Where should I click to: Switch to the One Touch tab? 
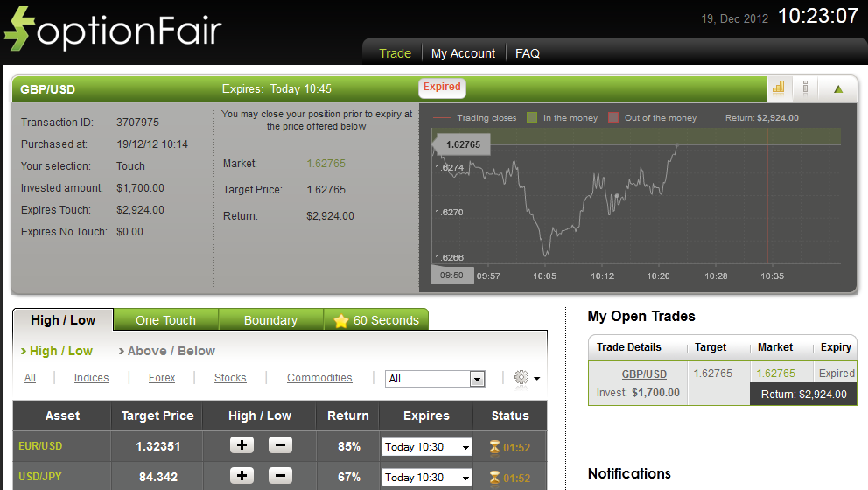click(165, 320)
